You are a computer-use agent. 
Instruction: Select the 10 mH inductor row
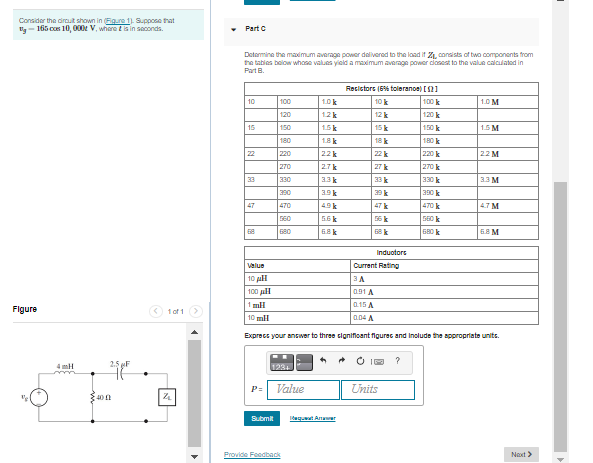coord(391,318)
